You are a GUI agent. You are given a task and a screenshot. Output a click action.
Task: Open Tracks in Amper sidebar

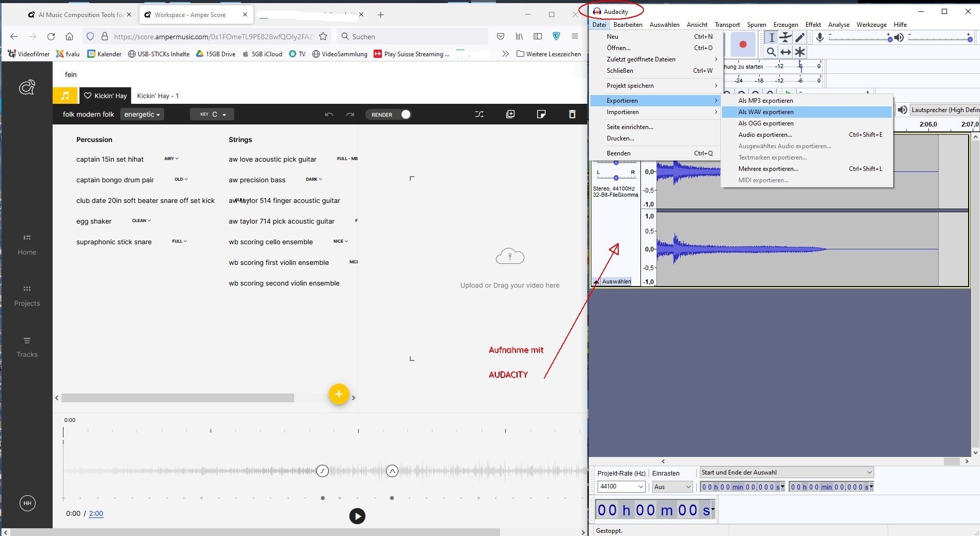27,348
